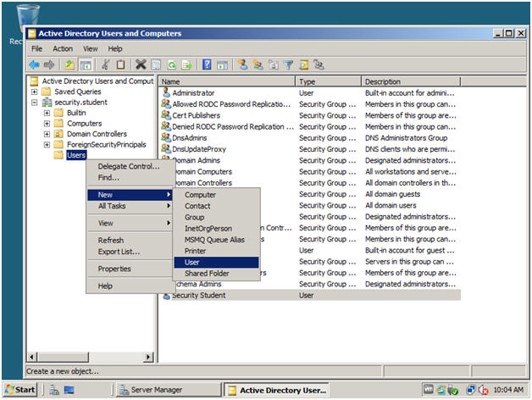Click the Paste clipboard toolbar icon

tap(121, 64)
